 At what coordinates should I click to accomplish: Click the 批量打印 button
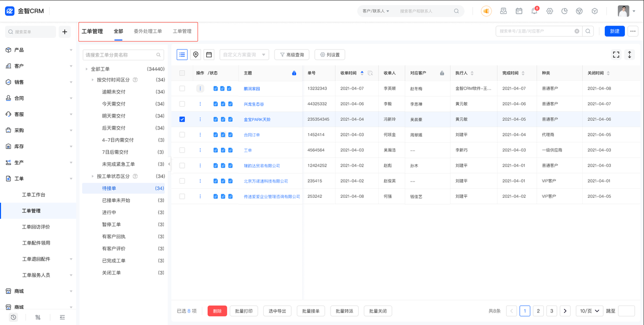244,311
